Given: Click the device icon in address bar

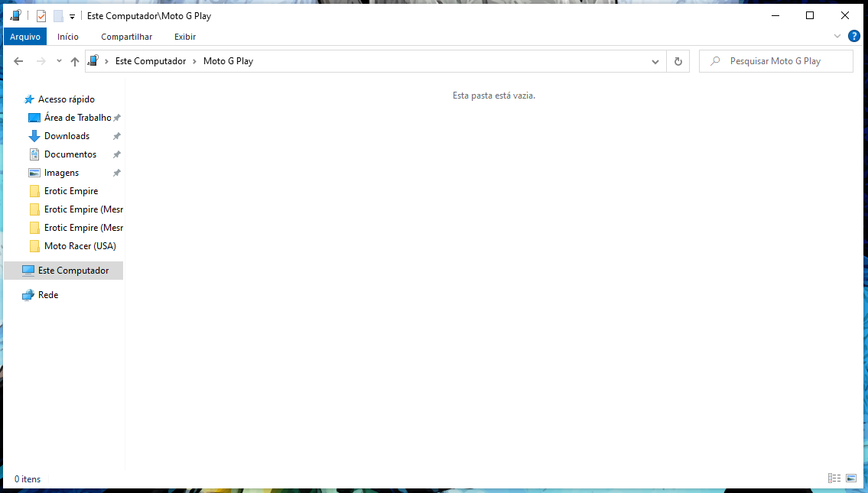Looking at the screenshot, I should [x=93, y=61].
